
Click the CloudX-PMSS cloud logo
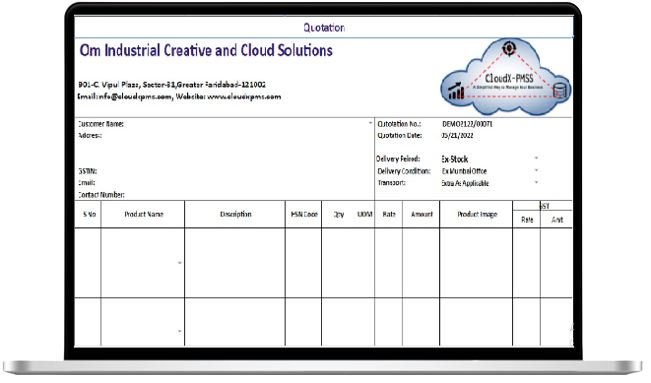coord(506,77)
